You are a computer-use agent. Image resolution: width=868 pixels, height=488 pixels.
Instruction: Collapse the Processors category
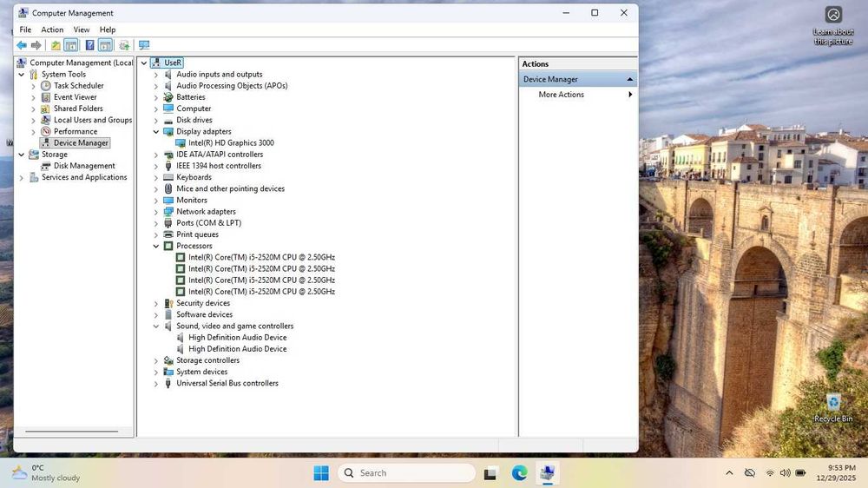[x=156, y=246]
